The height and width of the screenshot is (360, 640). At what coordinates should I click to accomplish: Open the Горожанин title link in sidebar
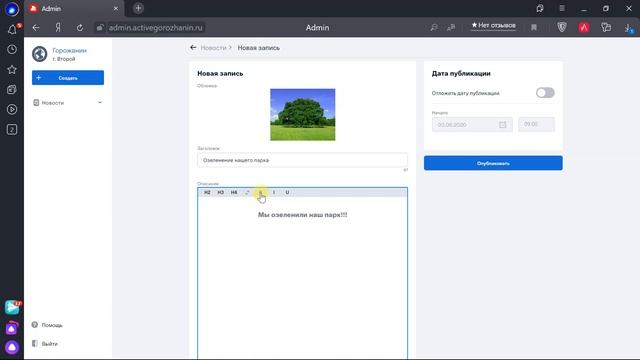(x=69, y=50)
